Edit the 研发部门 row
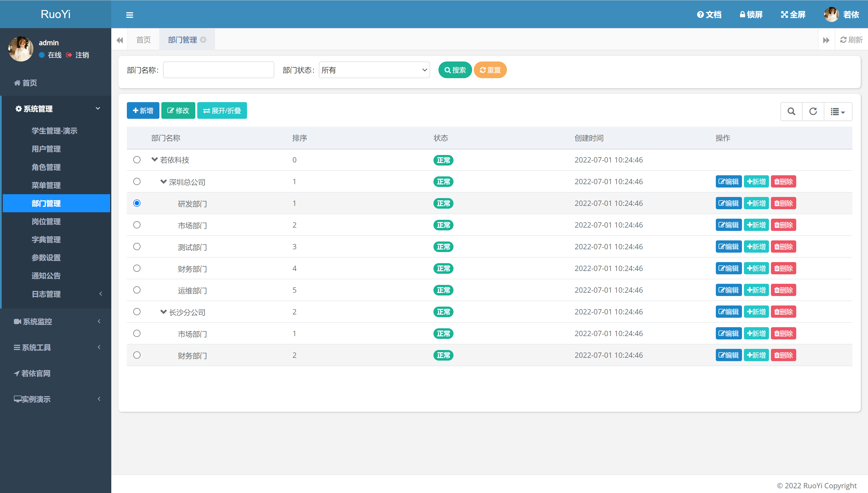868x493 pixels. point(729,203)
